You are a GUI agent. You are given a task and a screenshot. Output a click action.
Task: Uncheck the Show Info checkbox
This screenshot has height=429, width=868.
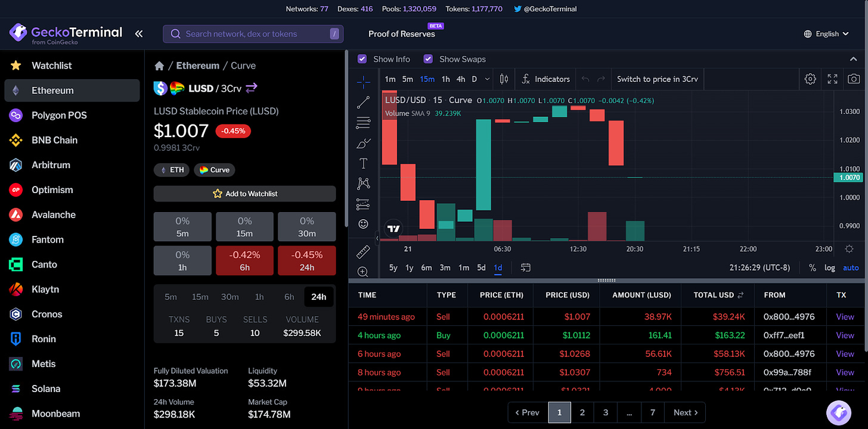point(362,59)
